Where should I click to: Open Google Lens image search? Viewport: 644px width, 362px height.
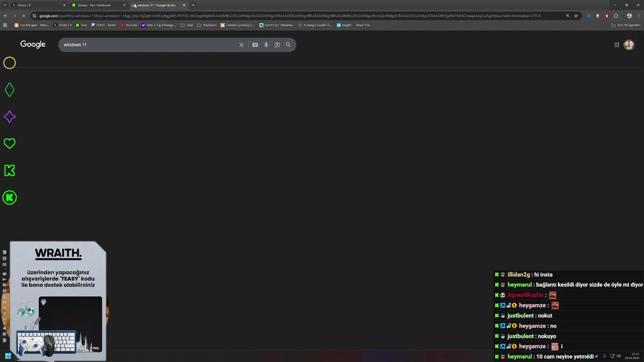click(277, 45)
